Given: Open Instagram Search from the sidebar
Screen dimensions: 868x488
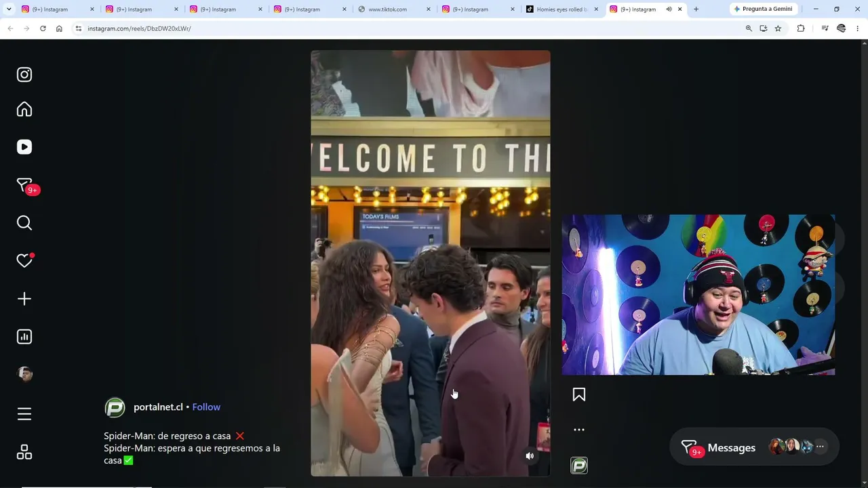Looking at the screenshot, I should tap(24, 223).
